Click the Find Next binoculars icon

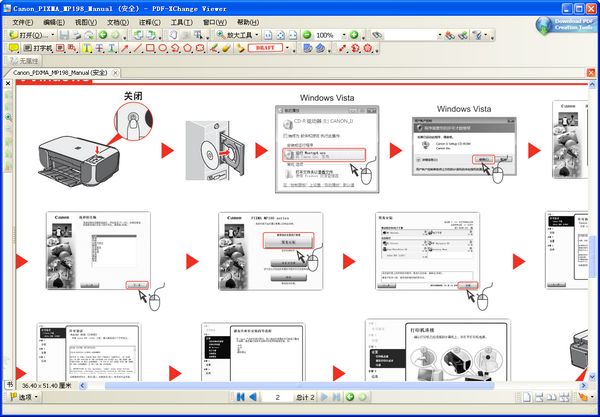coord(463,35)
